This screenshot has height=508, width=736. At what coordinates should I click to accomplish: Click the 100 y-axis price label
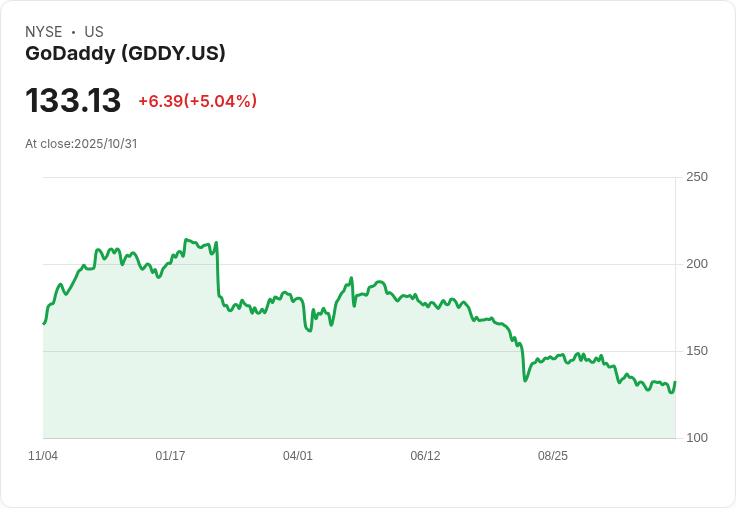pyautogui.click(x=696, y=438)
